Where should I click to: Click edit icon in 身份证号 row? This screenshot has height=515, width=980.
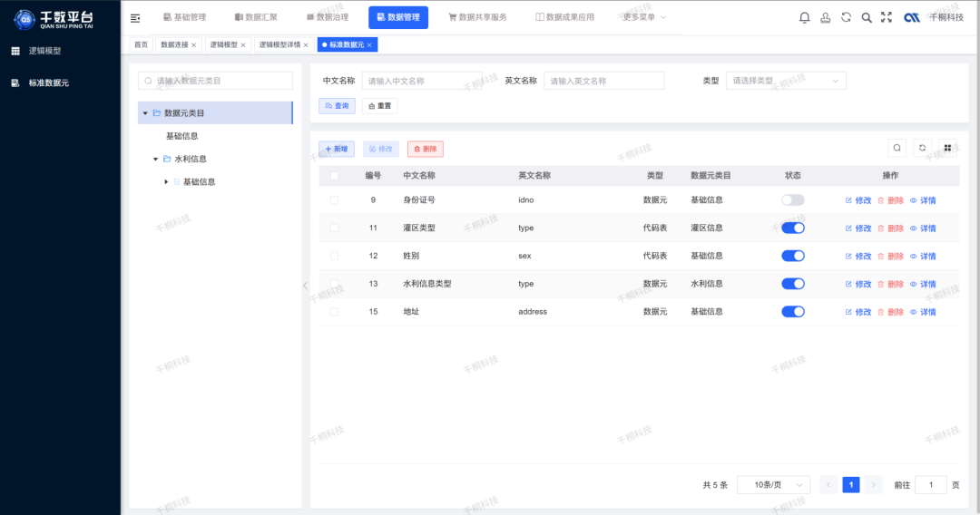pos(848,200)
